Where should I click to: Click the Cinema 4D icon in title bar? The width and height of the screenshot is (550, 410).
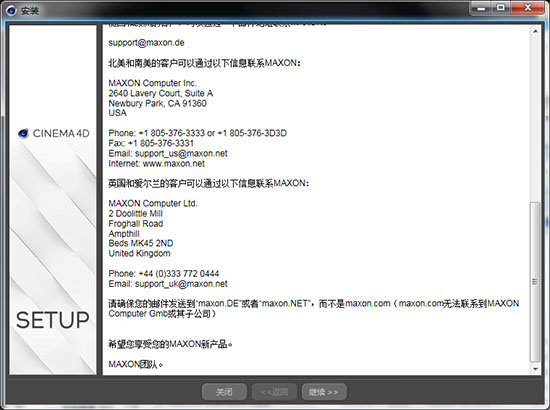11,11
